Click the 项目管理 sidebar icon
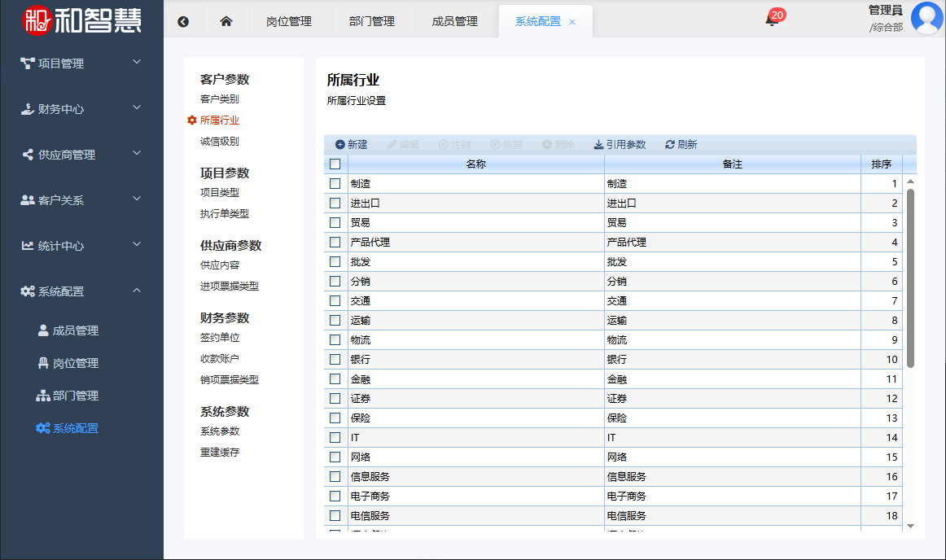 click(x=27, y=63)
